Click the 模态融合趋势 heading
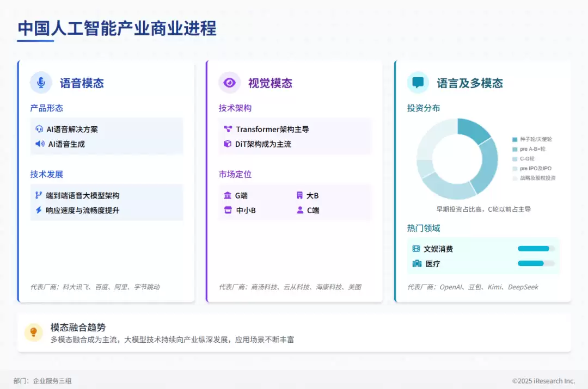Viewport: 588px width, 389px height. (78, 328)
